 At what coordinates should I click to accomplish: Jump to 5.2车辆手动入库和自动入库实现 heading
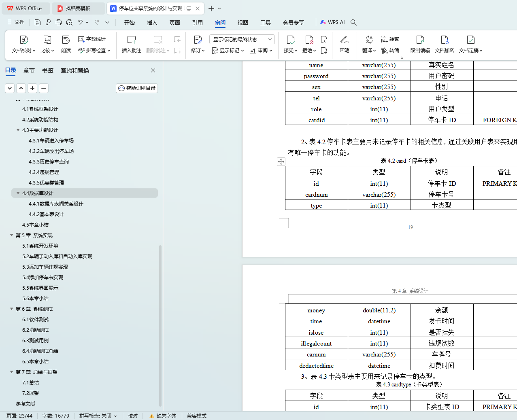click(x=57, y=256)
